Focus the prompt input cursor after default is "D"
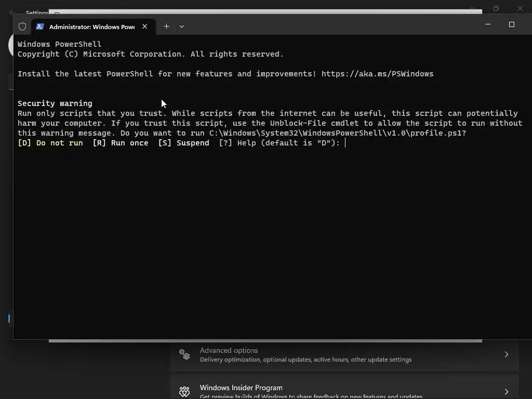This screenshot has height=399, width=532. [x=345, y=143]
